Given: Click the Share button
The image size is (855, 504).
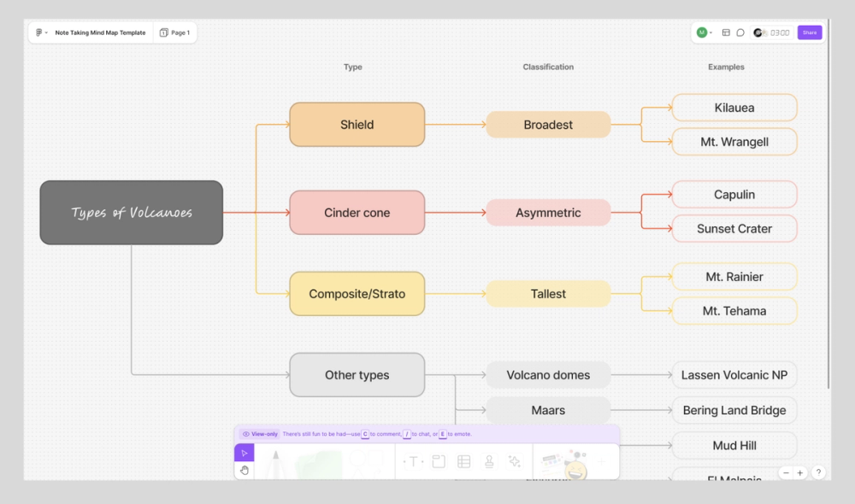Looking at the screenshot, I should tap(810, 32).
